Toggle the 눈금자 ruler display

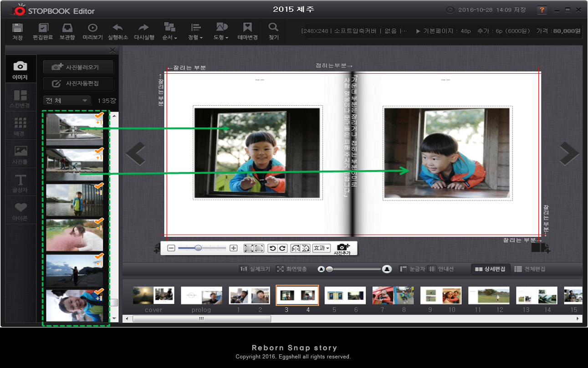(x=413, y=269)
